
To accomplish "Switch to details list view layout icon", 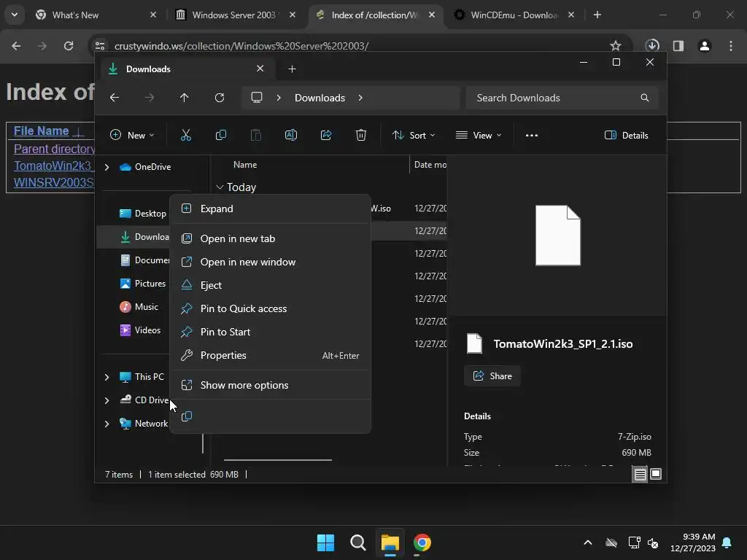I will [x=640, y=474].
